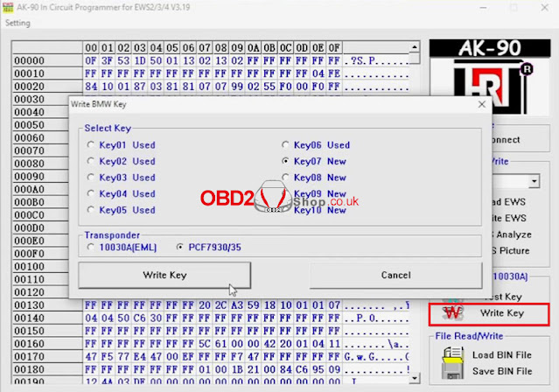Select the Key08 New radio button
This screenshot has width=559, height=392.
285,178
